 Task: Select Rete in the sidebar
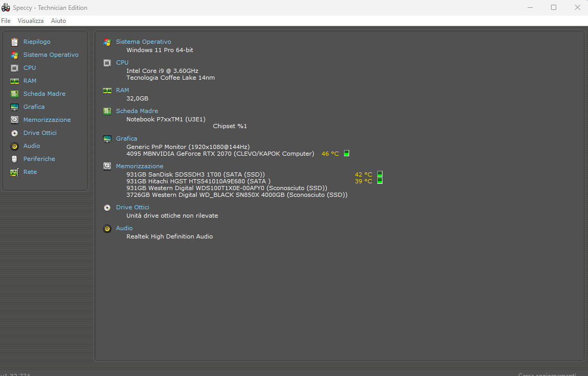pos(30,172)
